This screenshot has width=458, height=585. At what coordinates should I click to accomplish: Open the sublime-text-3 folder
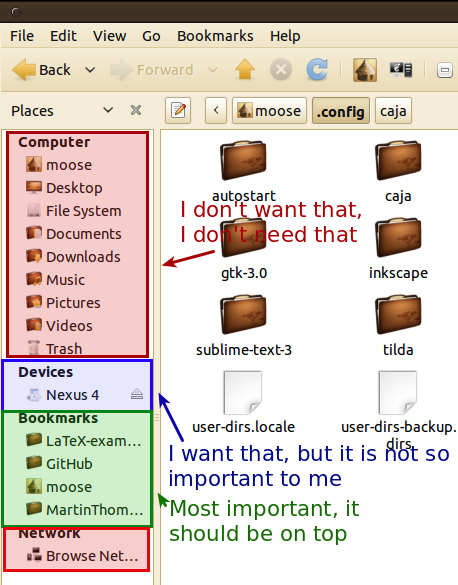(243, 314)
